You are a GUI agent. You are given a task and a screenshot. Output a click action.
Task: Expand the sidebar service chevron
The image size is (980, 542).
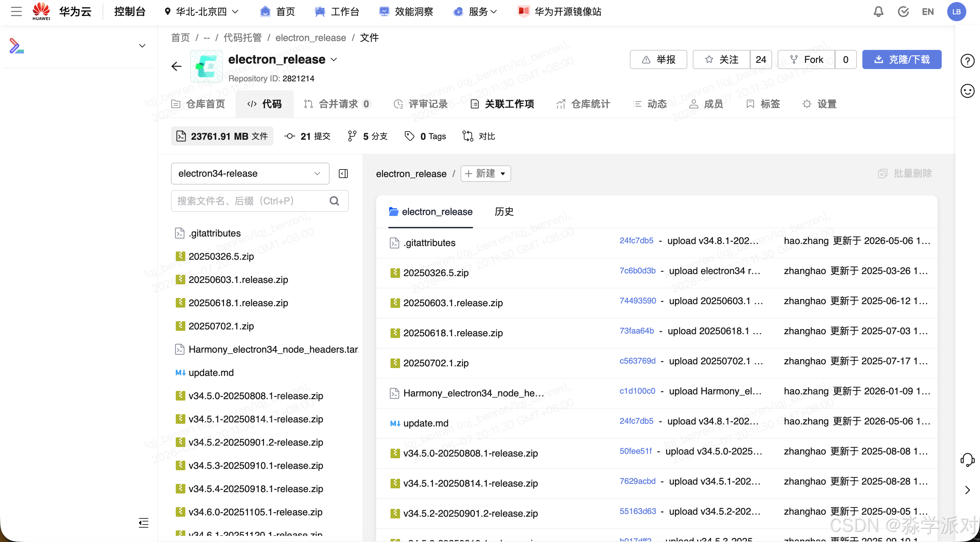click(142, 46)
